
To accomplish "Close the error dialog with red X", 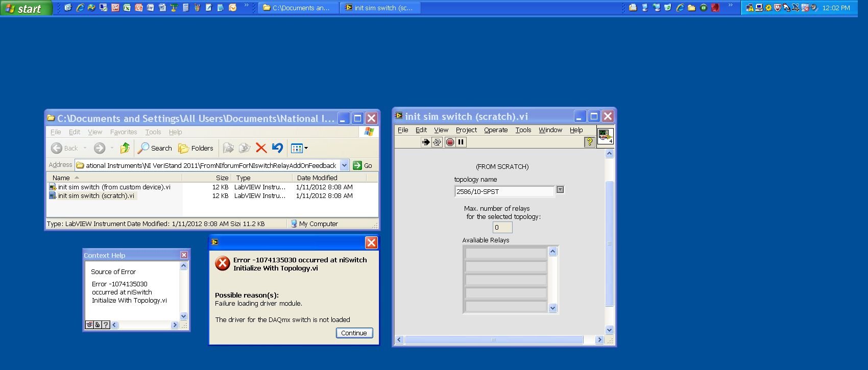I will pos(371,242).
